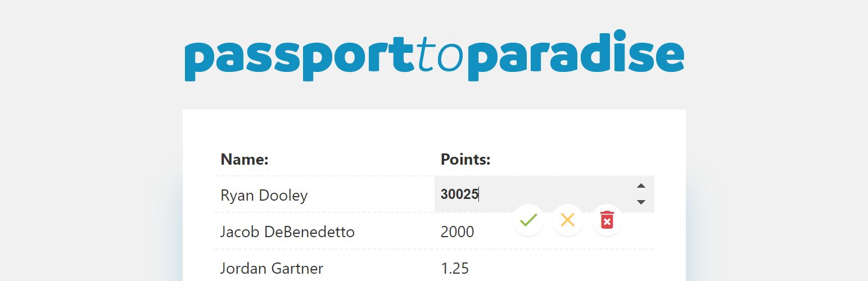Select the Ryan Dooley name cell

(264, 196)
